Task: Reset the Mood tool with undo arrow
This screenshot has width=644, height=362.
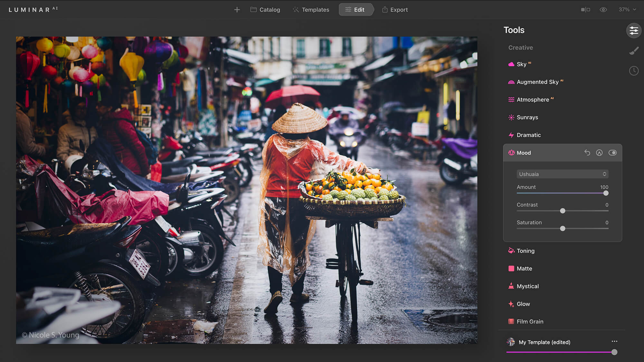Action: [587, 153]
